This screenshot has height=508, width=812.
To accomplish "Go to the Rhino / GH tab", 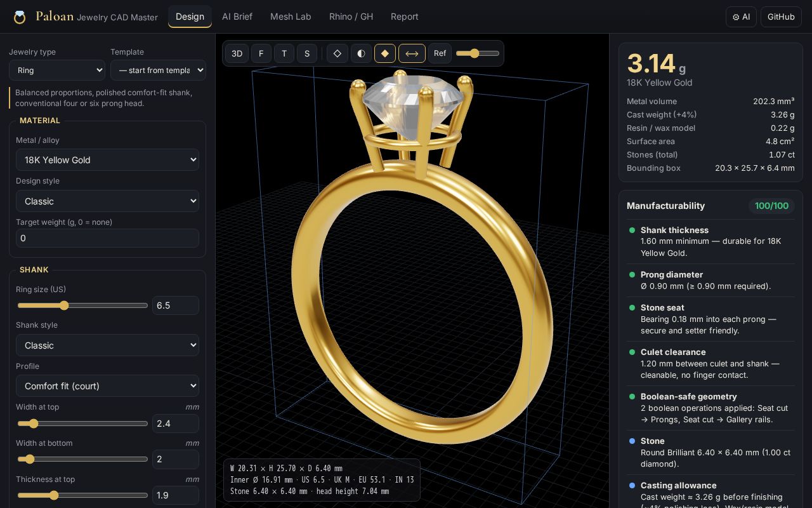I will (351, 17).
